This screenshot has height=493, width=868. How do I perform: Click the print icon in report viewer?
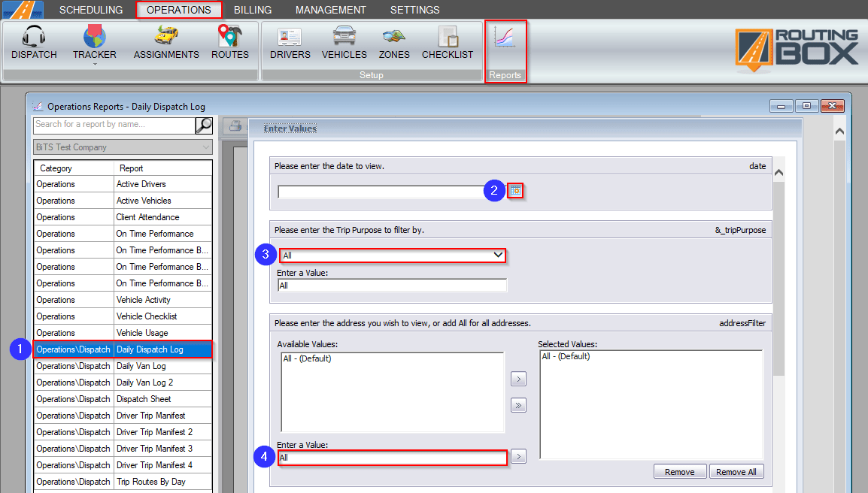(235, 126)
